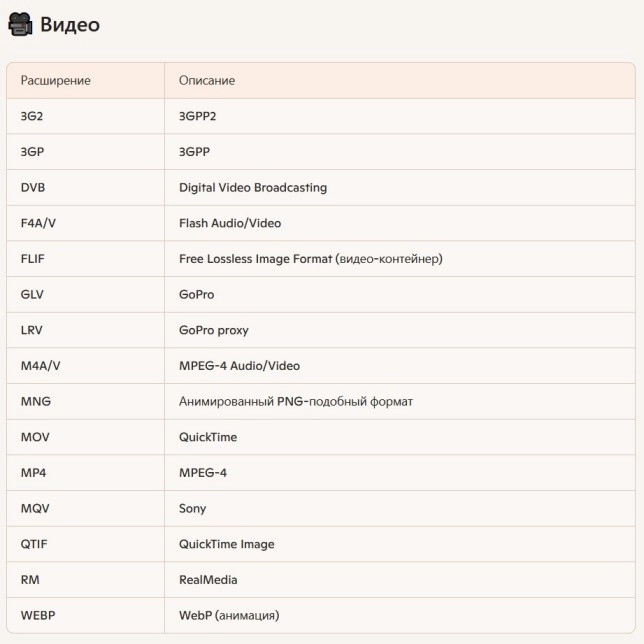644x644 pixels.
Task: Select the 3G2 extension cell
Action: tap(32, 116)
